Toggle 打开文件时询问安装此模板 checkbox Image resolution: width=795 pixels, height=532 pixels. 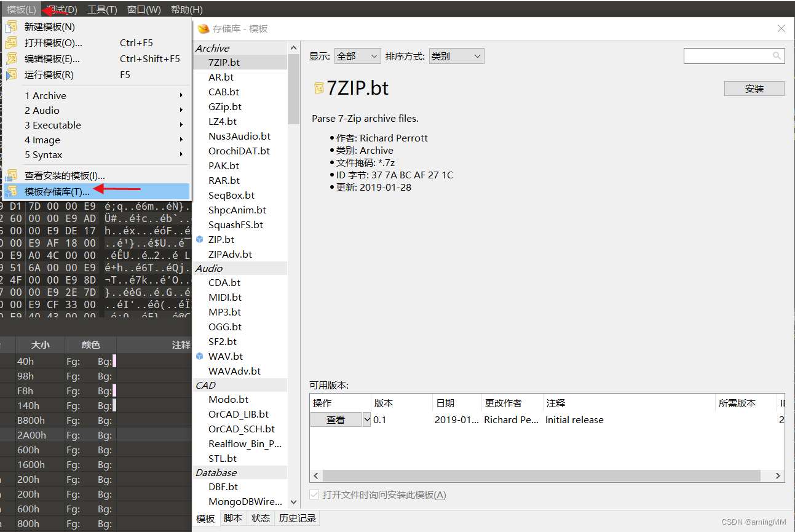[x=314, y=494]
